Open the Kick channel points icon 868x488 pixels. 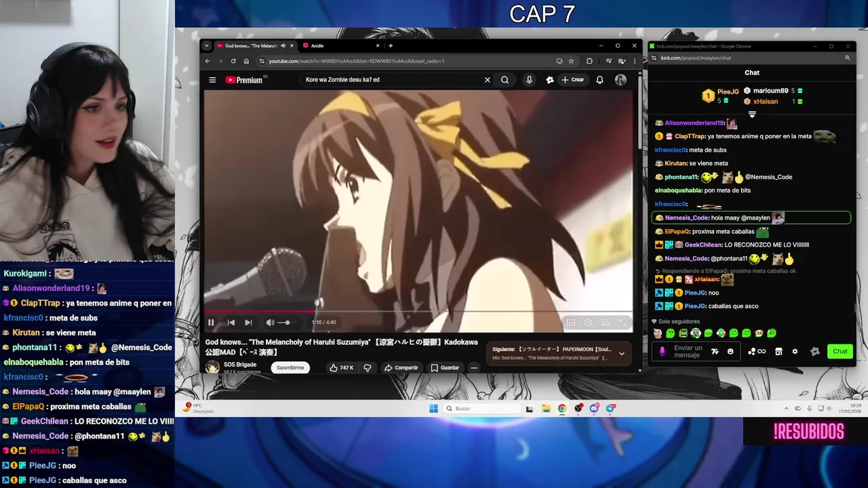pyautogui.click(x=756, y=351)
